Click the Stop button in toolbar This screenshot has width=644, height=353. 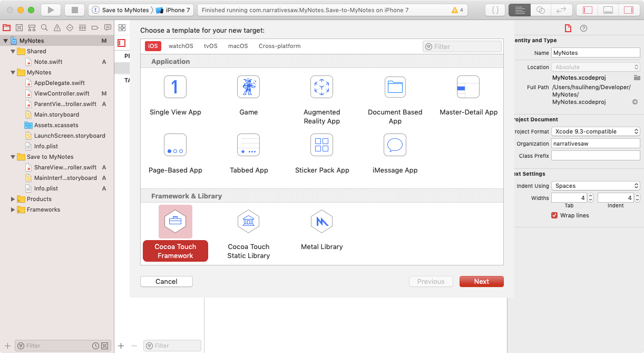pyautogui.click(x=74, y=10)
